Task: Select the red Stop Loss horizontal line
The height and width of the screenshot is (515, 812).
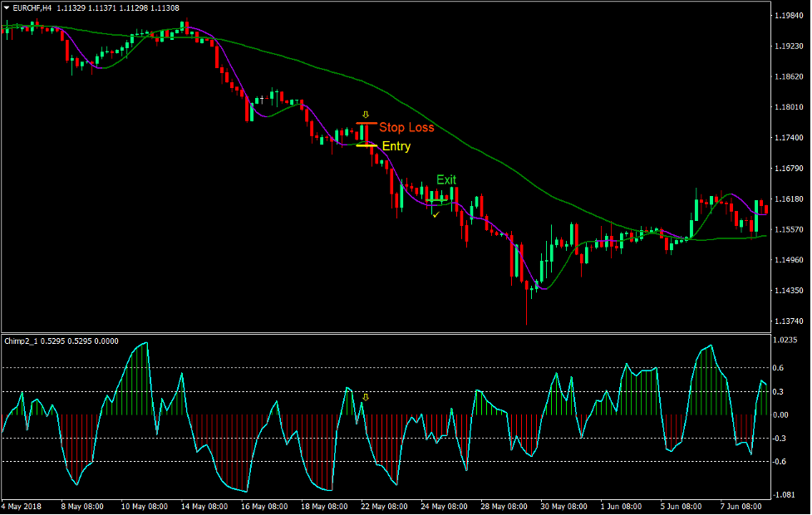Action: 366,122
